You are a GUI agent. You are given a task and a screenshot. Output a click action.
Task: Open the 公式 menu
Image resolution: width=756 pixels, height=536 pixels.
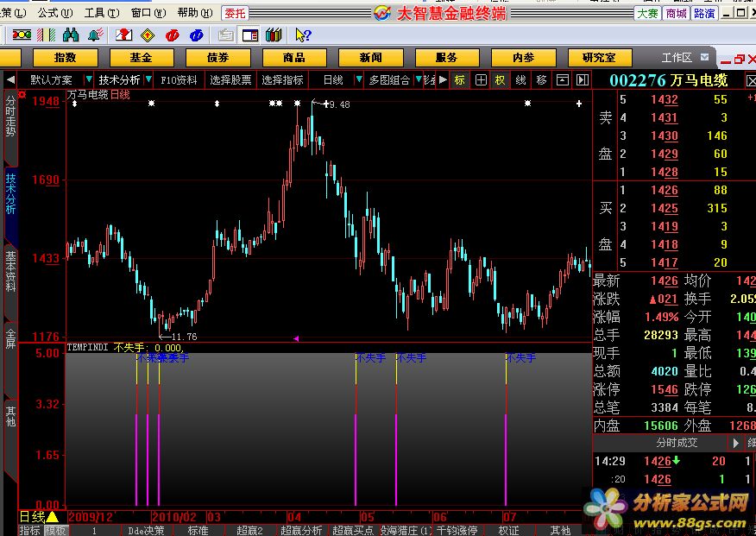[x=55, y=13]
